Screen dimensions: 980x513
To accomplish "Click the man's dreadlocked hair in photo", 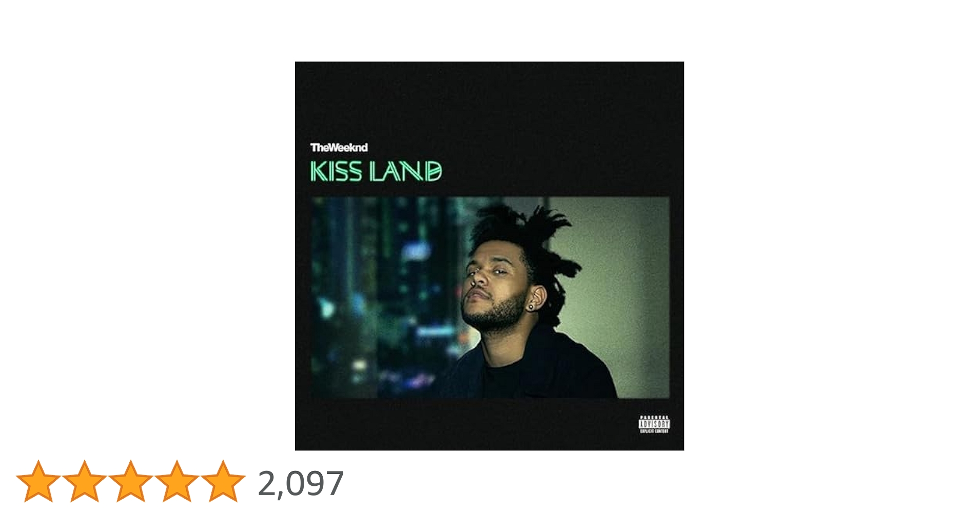I will pyautogui.click(x=534, y=241).
